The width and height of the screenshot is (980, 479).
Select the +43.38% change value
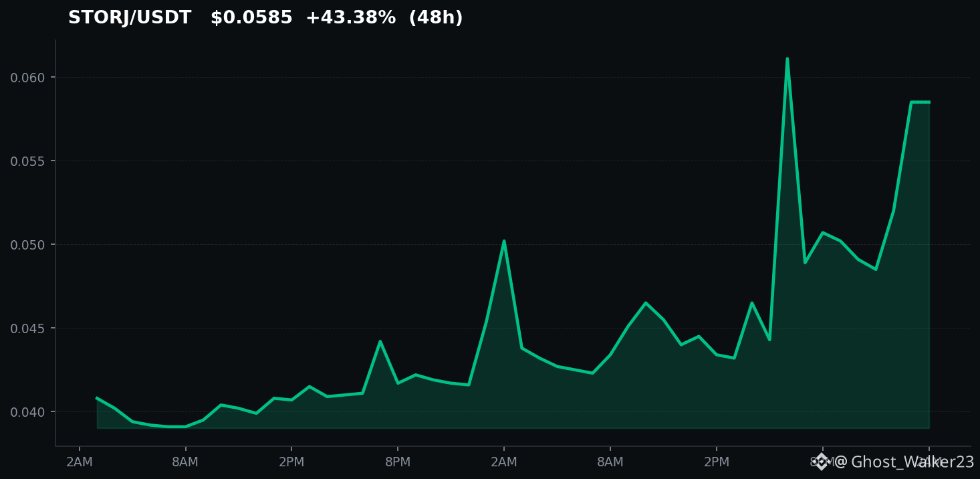click(350, 18)
